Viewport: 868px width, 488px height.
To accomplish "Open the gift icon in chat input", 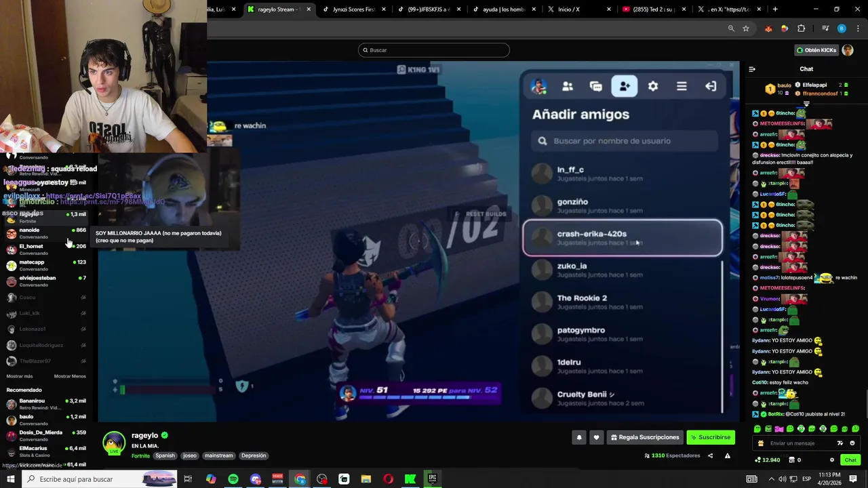I will tap(761, 443).
